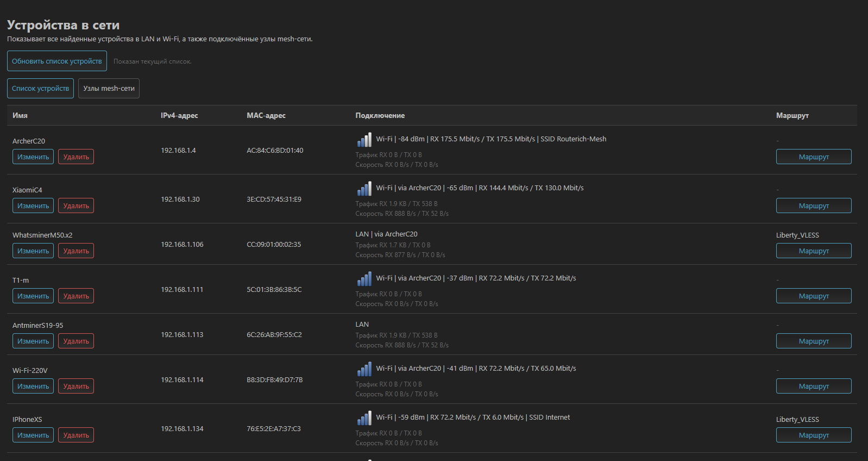Edit the ArcherC20 device entry
The width and height of the screenshot is (868, 461).
33,157
